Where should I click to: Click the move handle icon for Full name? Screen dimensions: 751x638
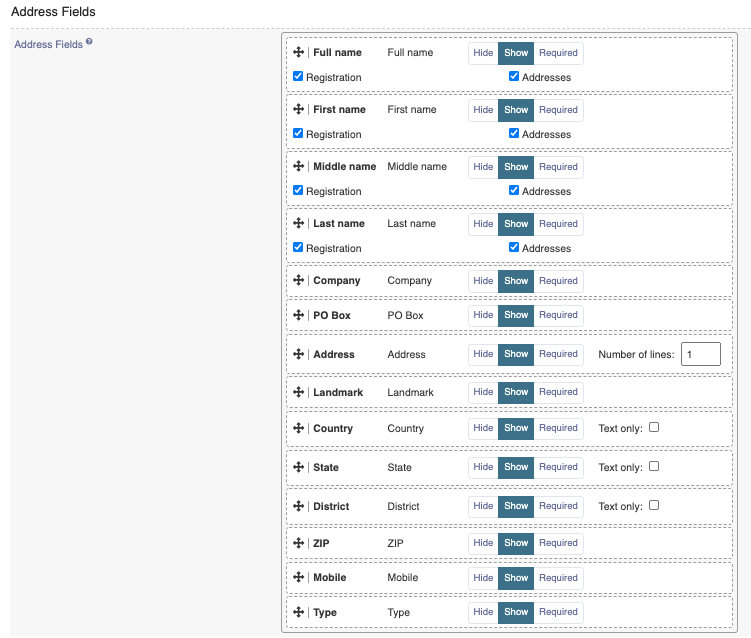298,52
